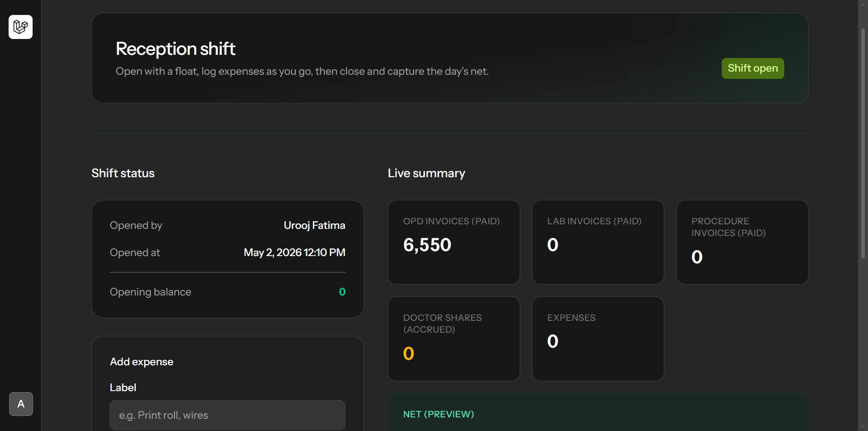Open the user avatar 'A' menu
The width and height of the screenshot is (868, 431).
point(21,404)
